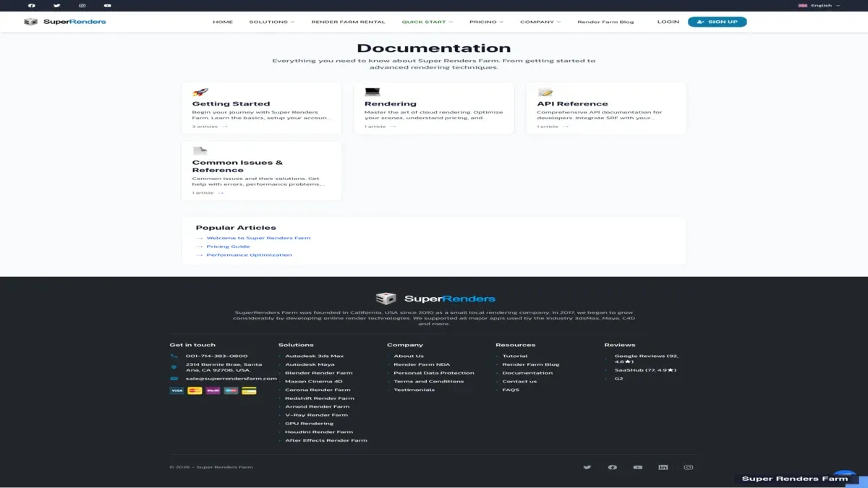
Task: Open Performance Optimization article
Action: pos(250,255)
